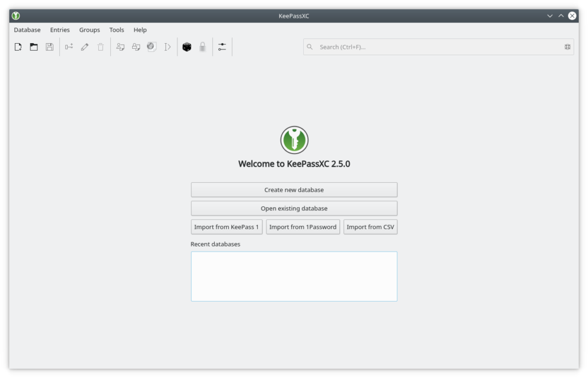The width and height of the screenshot is (588, 378).
Task: Click Import from 1Password button
Action: (x=303, y=227)
